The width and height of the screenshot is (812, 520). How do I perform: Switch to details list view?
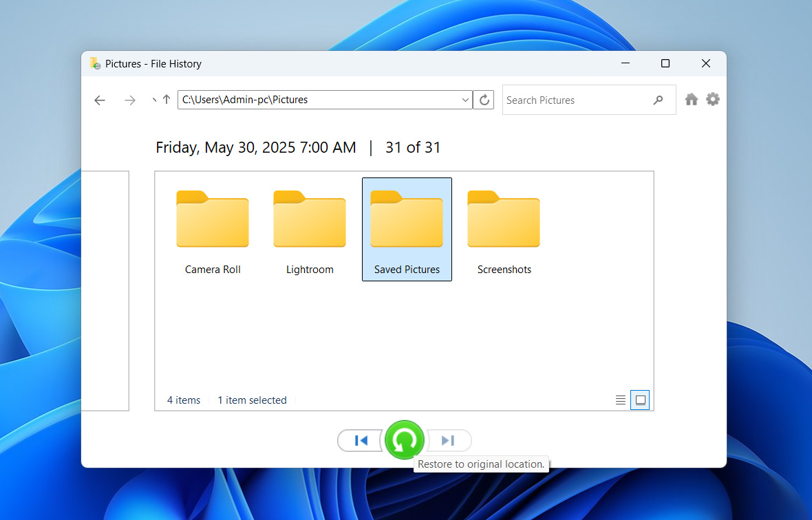[x=621, y=400]
